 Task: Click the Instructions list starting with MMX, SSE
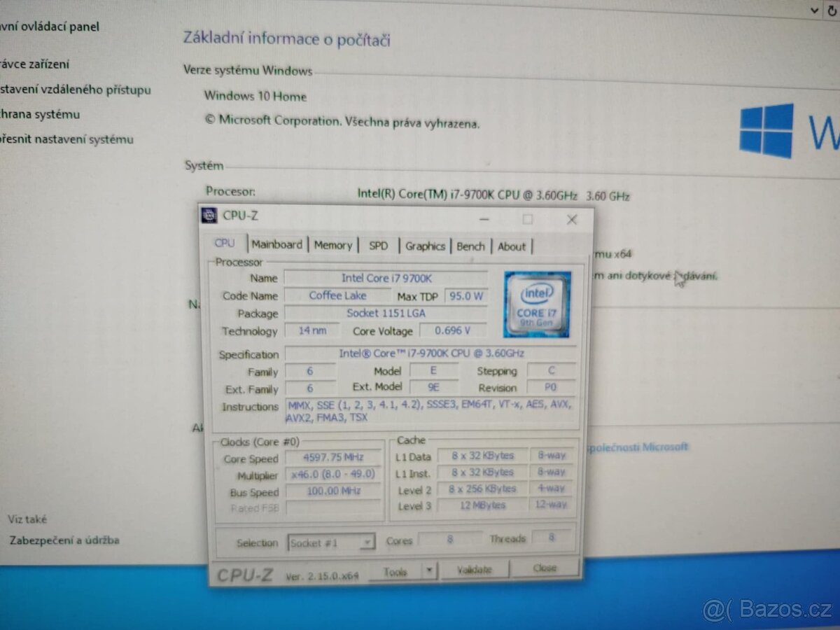(x=430, y=411)
